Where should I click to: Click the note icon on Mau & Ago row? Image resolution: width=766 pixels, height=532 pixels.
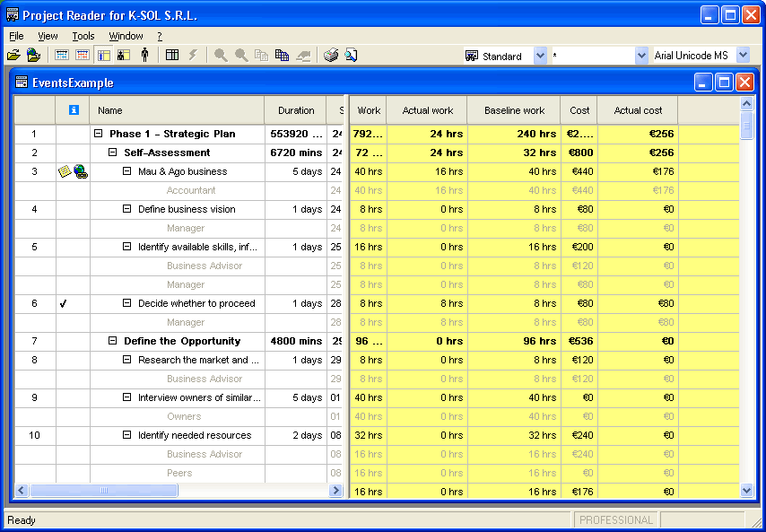point(65,171)
